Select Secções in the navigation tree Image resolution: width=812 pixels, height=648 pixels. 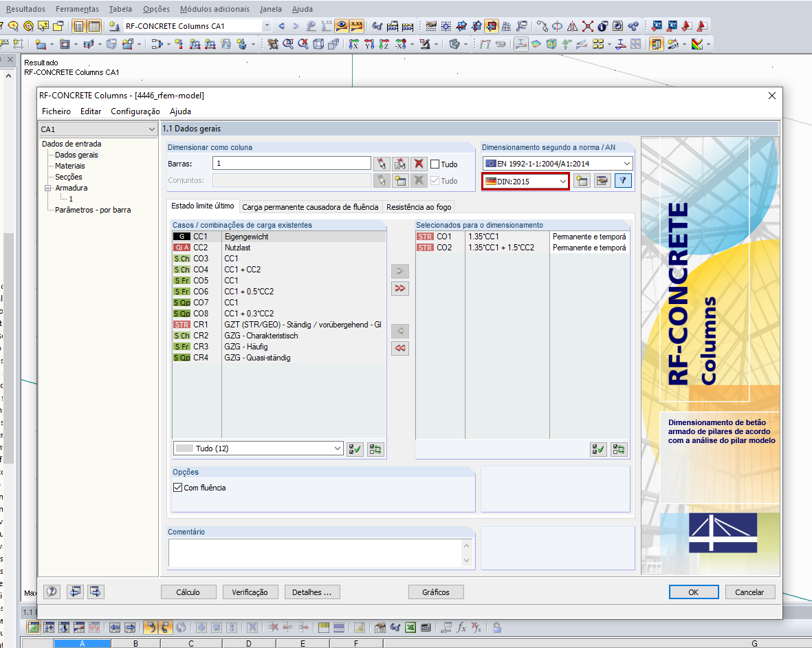[x=68, y=177]
